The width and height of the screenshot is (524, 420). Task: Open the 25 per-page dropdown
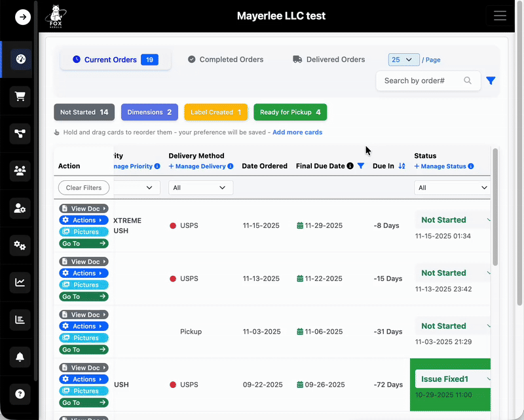click(x=403, y=59)
